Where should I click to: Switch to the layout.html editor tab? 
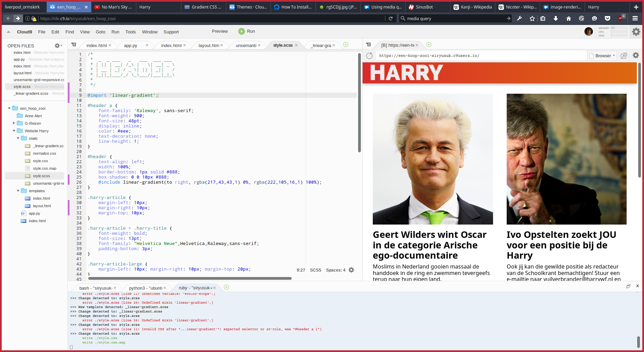(x=209, y=45)
